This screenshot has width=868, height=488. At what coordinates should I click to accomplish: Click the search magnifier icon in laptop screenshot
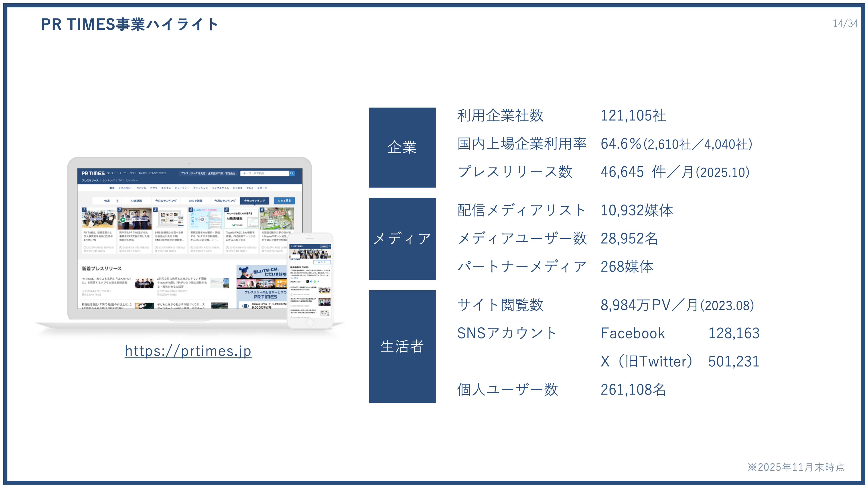point(292,173)
